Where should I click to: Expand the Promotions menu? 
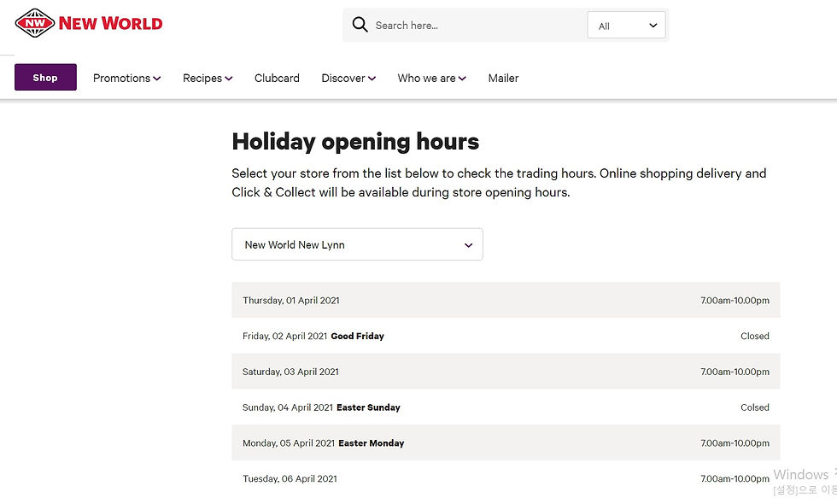coord(126,78)
